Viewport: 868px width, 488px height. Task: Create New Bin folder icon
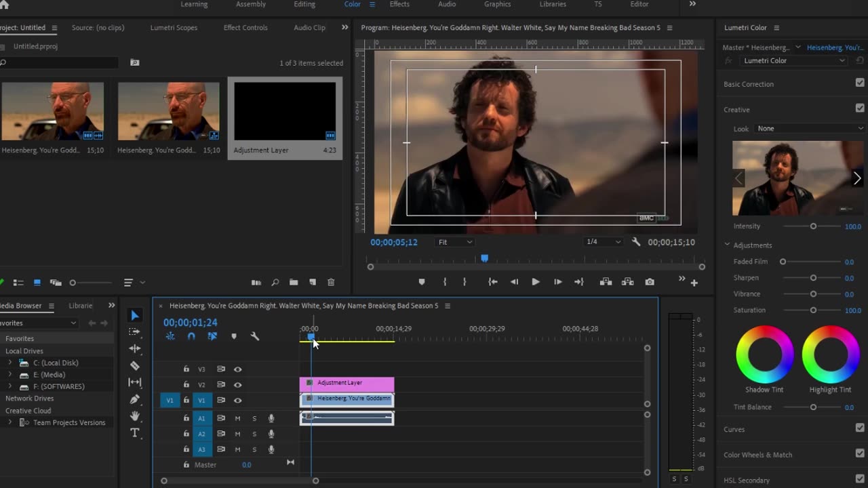click(x=294, y=283)
